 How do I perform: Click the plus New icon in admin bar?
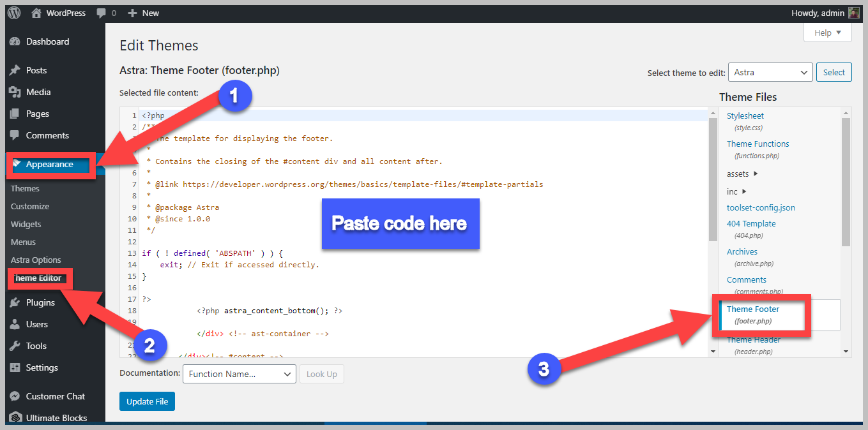(x=132, y=13)
